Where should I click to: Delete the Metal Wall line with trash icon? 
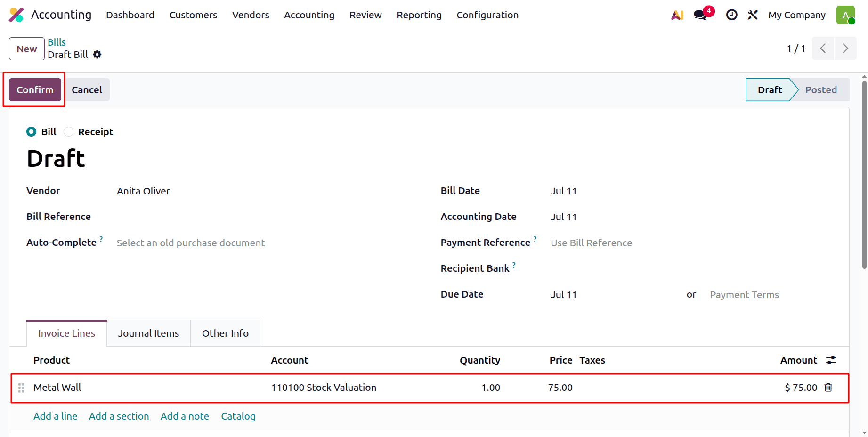pyautogui.click(x=828, y=387)
